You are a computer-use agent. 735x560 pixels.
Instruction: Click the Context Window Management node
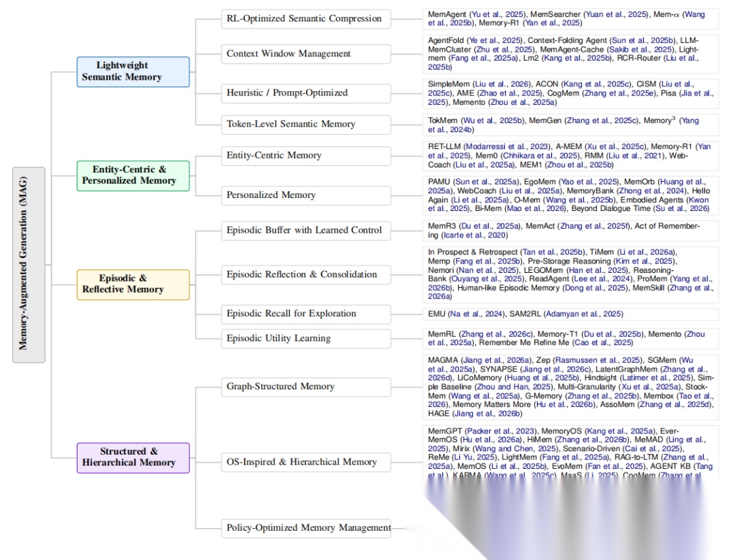coord(306,54)
